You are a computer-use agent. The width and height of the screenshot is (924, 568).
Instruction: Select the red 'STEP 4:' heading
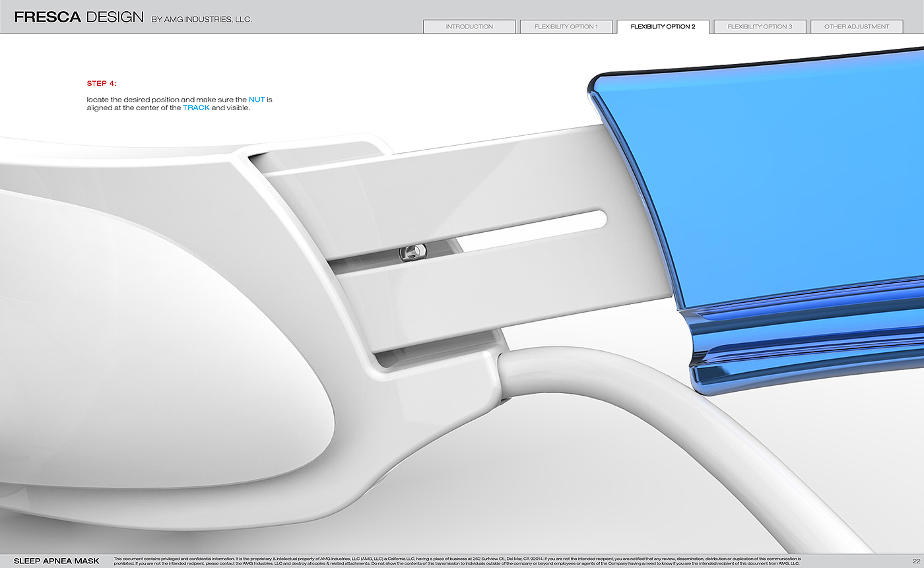pos(102,84)
